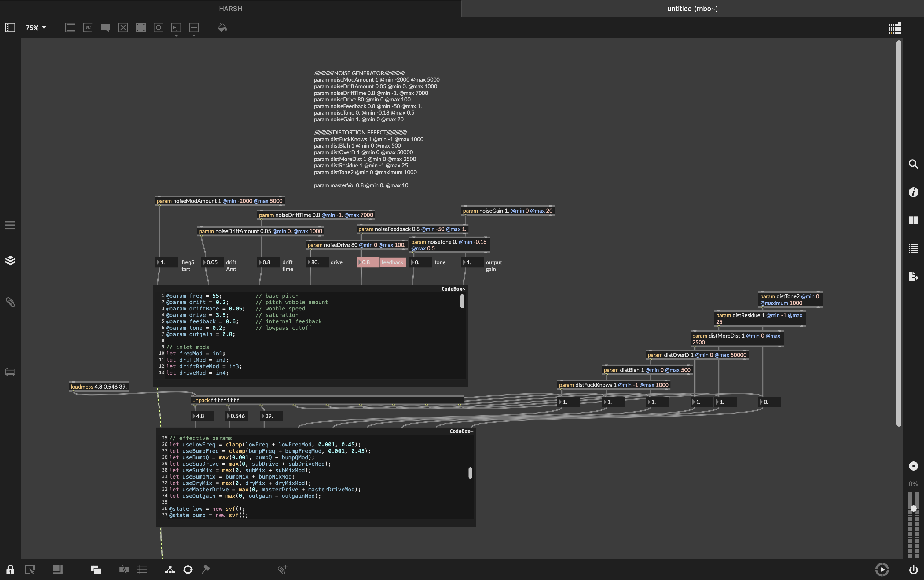Add a new object box from toolbar
The width and height of the screenshot is (924, 580).
[70, 28]
